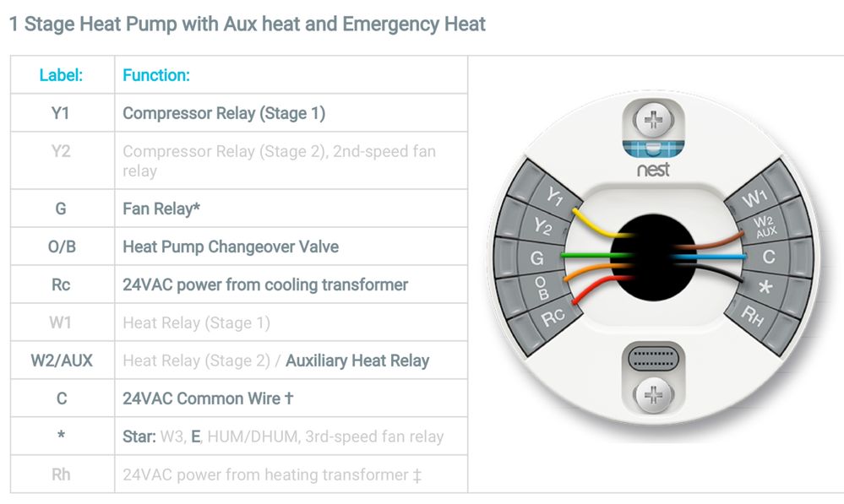Click the 24VAC Common Wire row
The image size is (844, 504).
click(x=208, y=398)
